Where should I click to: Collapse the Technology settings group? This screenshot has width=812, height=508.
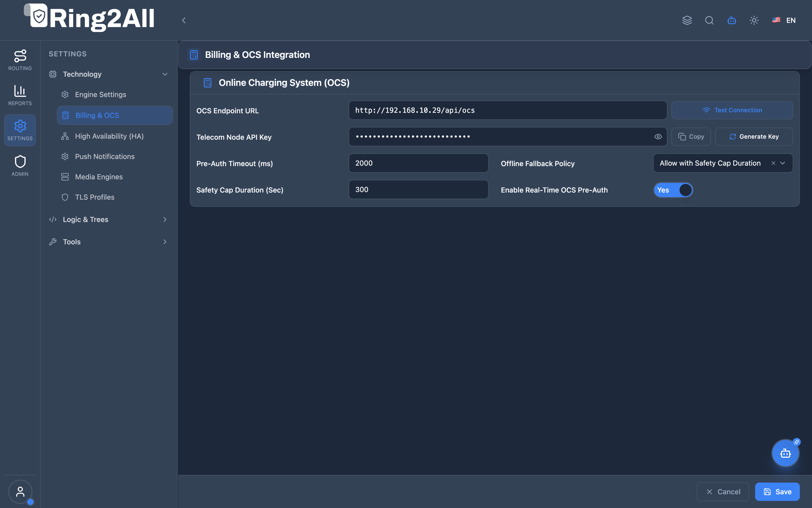coord(108,74)
